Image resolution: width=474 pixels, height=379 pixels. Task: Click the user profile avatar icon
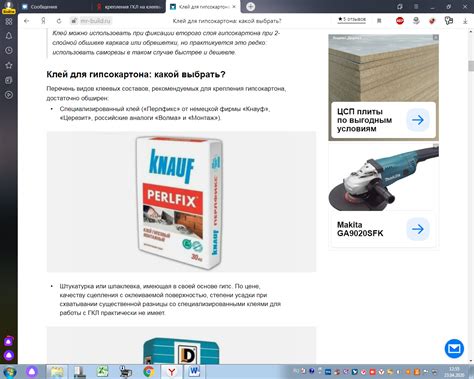click(9, 7)
